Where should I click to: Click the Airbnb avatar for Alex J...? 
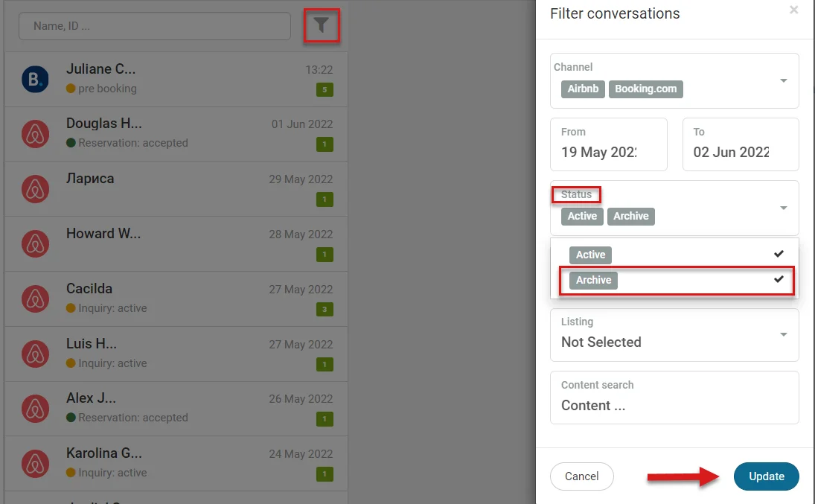point(35,408)
